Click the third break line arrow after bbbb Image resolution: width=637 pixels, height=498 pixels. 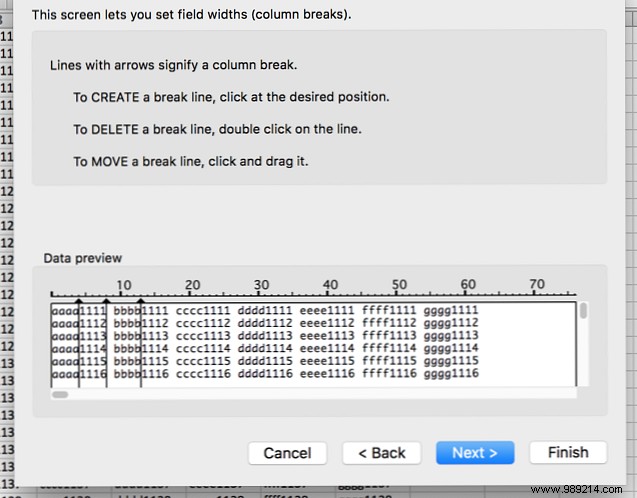click(x=141, y=300)
